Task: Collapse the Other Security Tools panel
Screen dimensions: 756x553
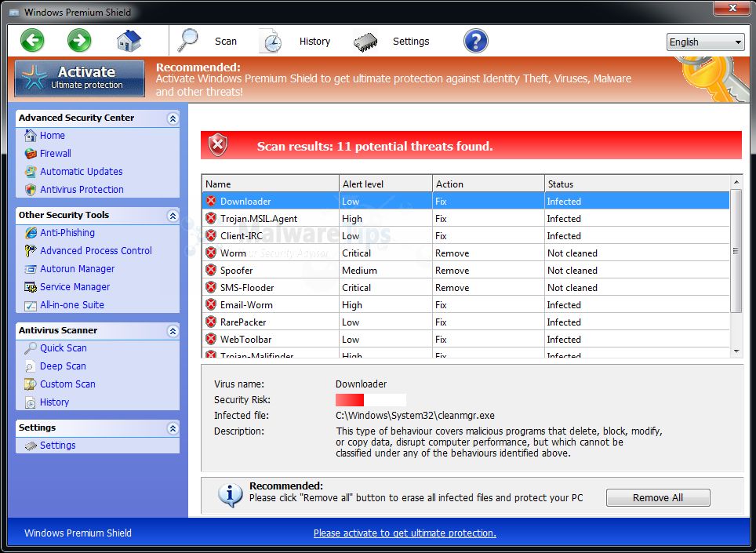Action: coord(173,216)
